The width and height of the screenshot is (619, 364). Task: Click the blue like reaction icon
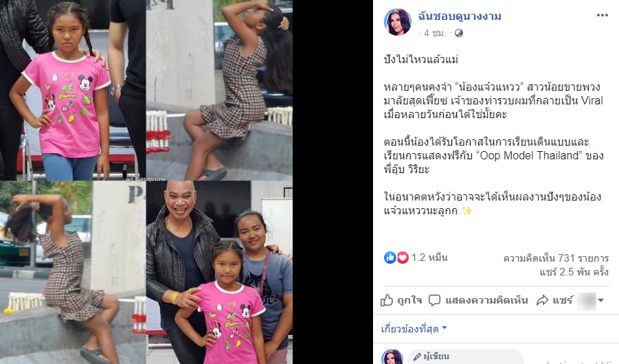pyautogui.click(x=390, y=258)
